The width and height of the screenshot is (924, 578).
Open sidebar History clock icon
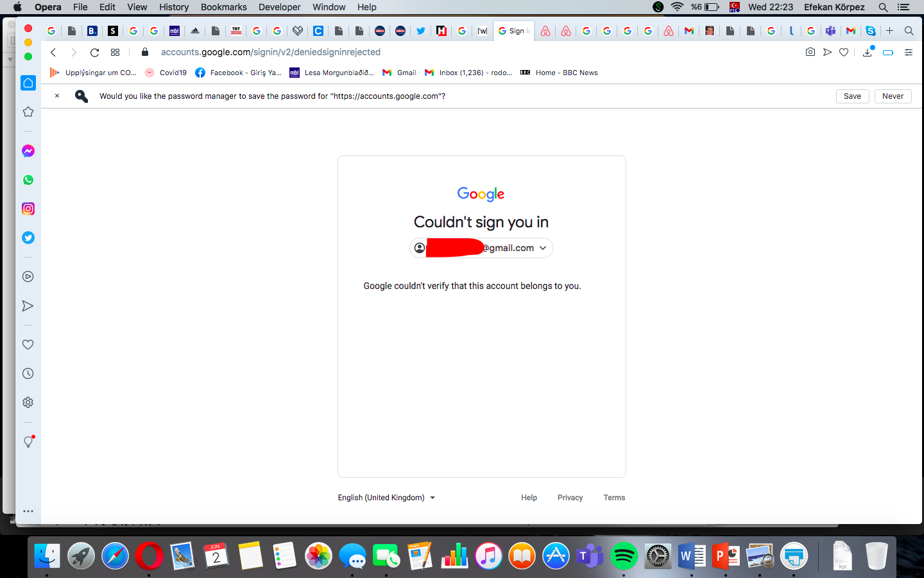tap(28, 374)
